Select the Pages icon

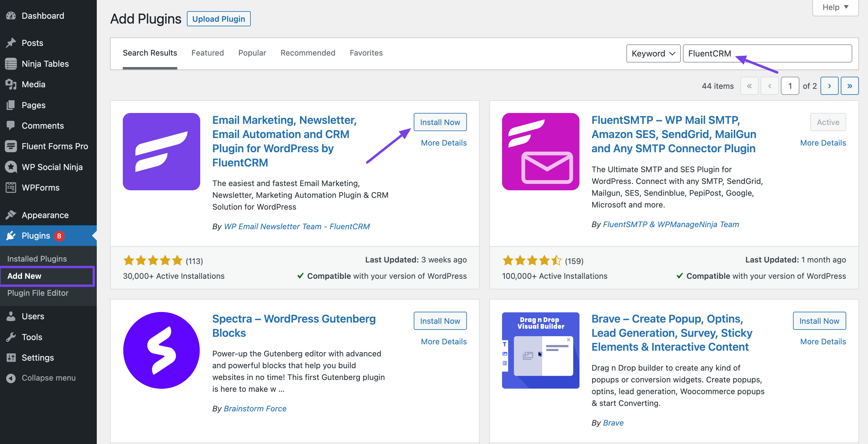[11, 105]
